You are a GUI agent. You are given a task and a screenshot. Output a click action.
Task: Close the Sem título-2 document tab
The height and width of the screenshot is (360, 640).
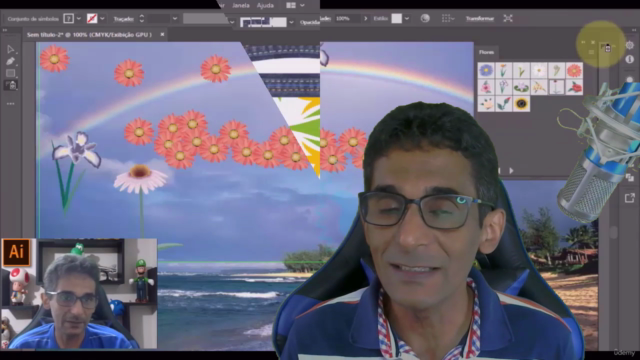(x=162, y=35)
